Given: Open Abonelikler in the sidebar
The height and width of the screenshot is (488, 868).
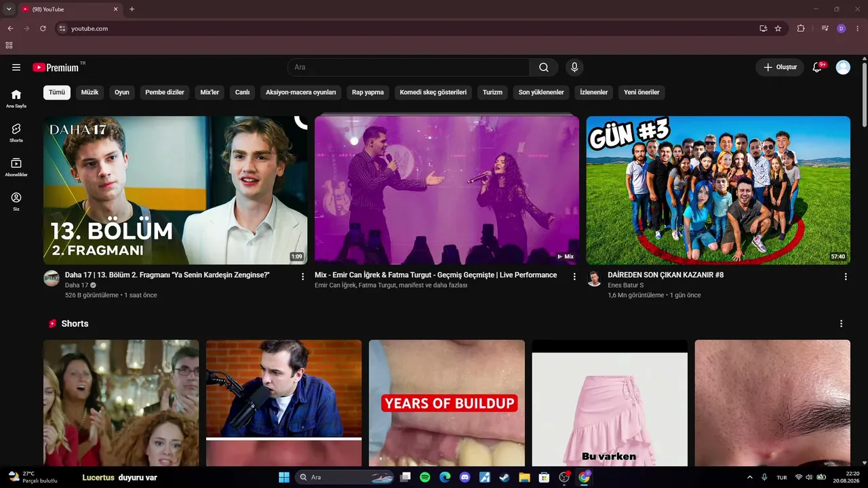Looking at the screenshot, I should 16,167.
